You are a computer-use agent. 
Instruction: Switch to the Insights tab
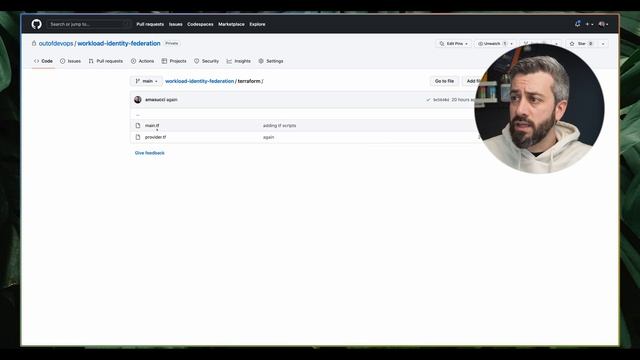click(x=238, y=61)
